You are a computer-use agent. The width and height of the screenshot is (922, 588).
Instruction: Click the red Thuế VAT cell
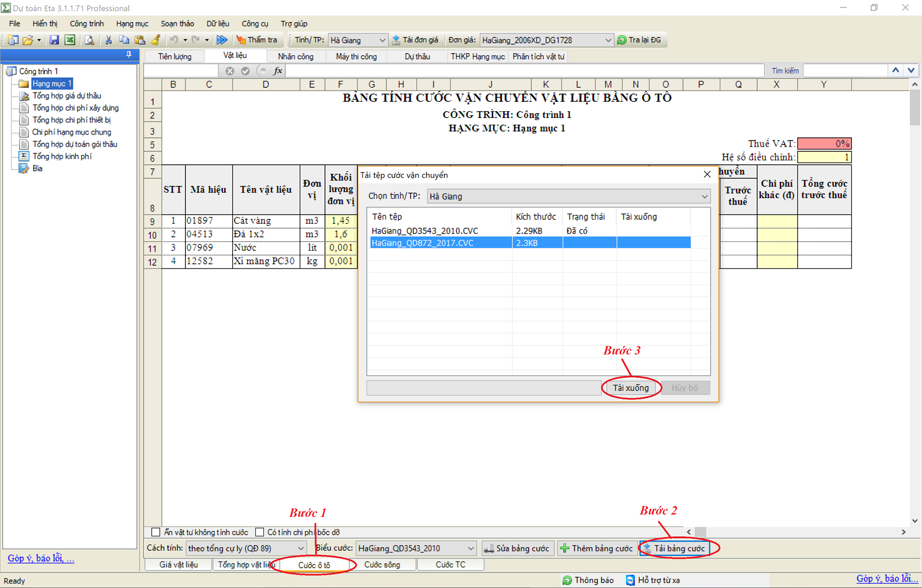(824, 144)
